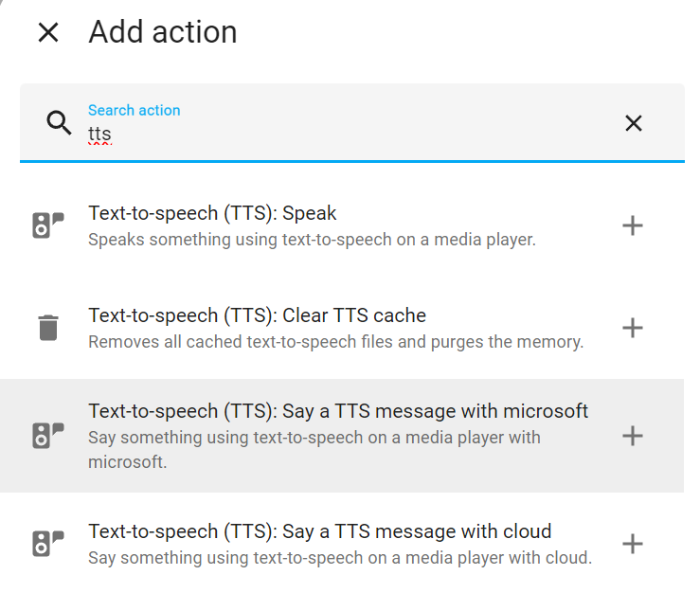Add Say a TTS message with microsoft
The image size is (700, 611).
633,436
